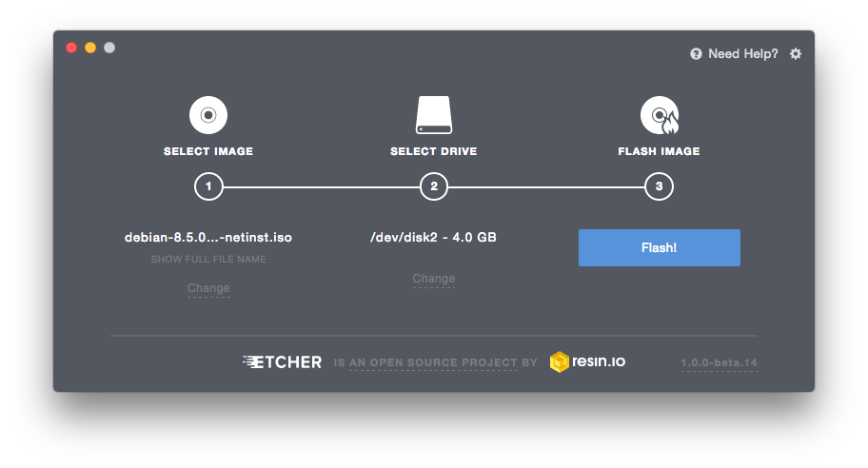
Task: Click the Etcher logo at bottom
Action: click(x=283, y=361)
